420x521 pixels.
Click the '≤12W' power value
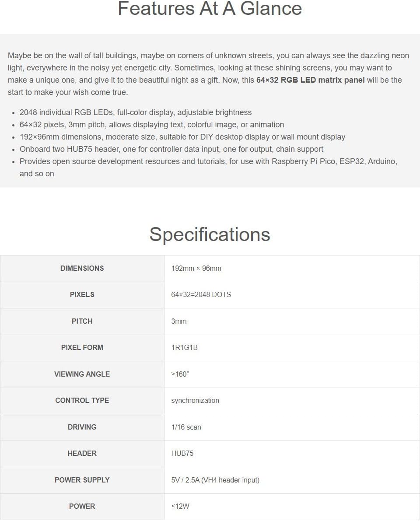tap(180, 507)
